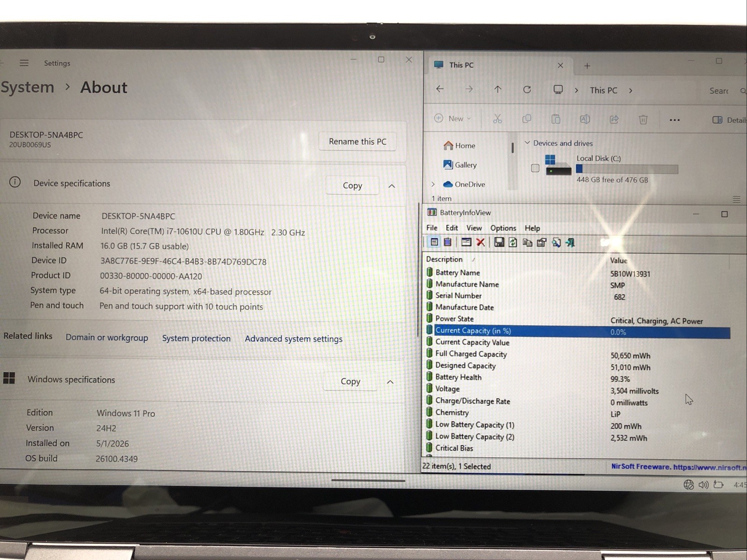Image resolution: width=747 pixels, height=560 pixels.
Task: Click the Exit door icon in BatteryInfoView
Action: click(x=570, y=242)
